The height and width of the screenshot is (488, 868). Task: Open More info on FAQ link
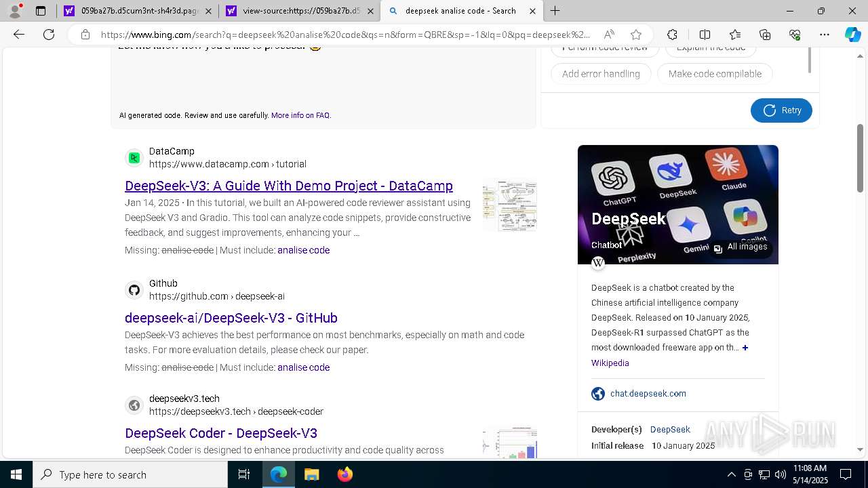(x=301, y=115)
